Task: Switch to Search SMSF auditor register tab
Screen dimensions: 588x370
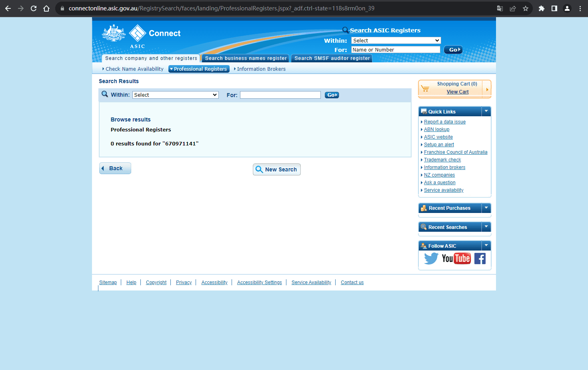Action: [x=332, y=58]
